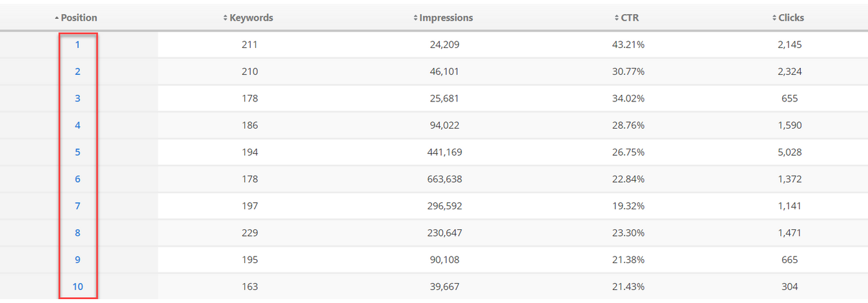Open position 4 link

(77, 125)
